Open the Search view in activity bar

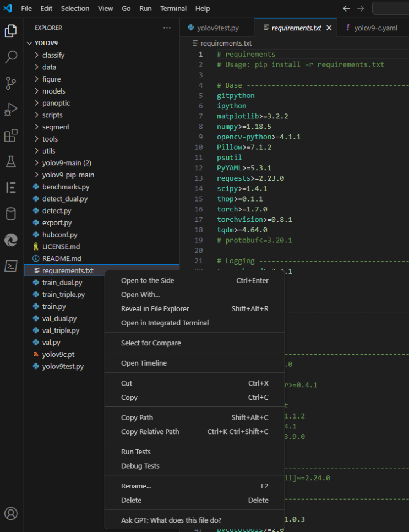pyautogui.click(x=11, y=57)
